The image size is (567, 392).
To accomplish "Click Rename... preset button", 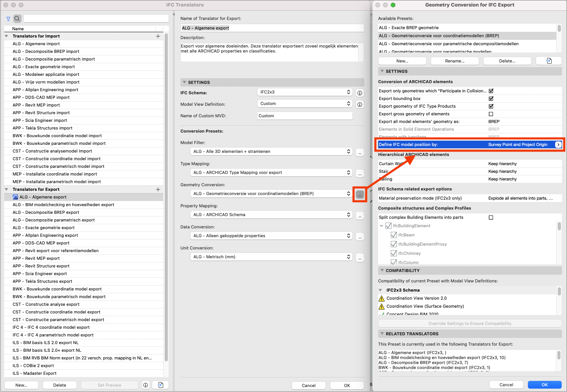I will pyautogui.click(x=455, y=61).
